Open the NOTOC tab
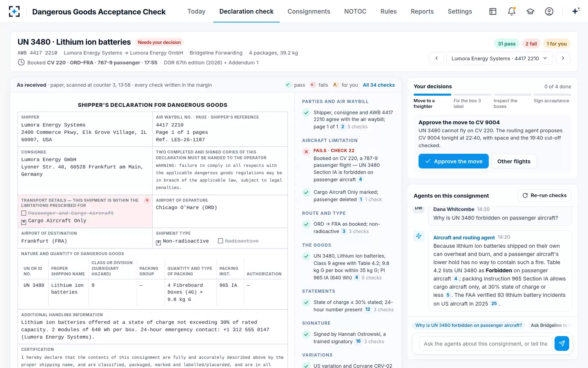 click(355, 11)
